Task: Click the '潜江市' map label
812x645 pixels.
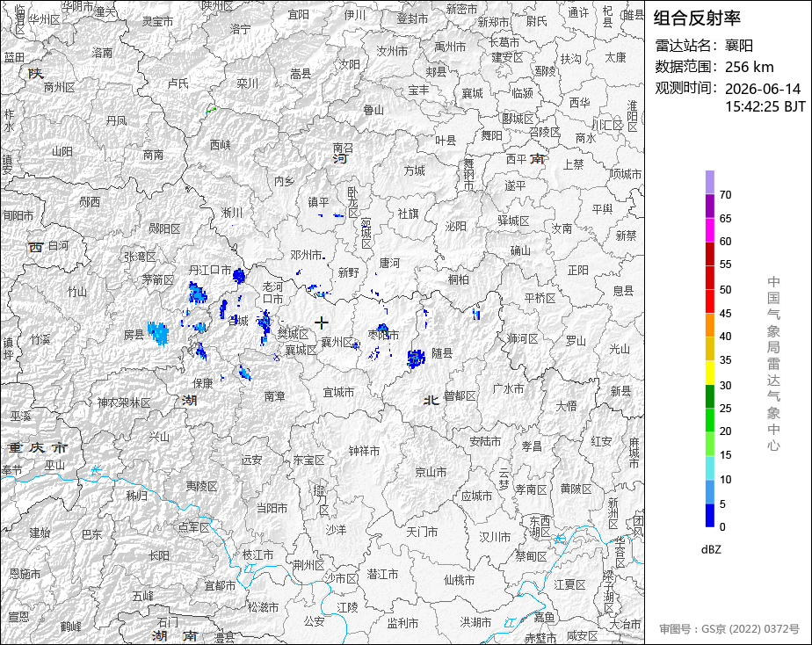Action: pos(382,574)
